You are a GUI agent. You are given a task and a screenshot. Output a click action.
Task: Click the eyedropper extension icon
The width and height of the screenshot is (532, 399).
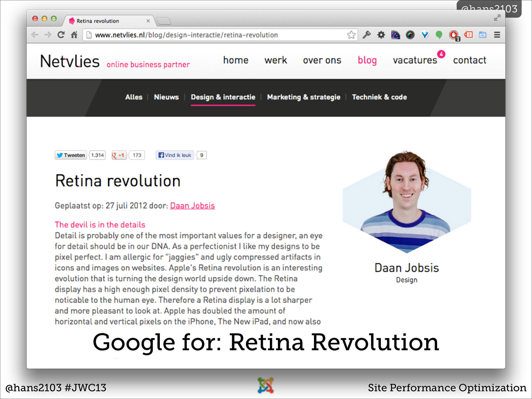coord(366,35)
